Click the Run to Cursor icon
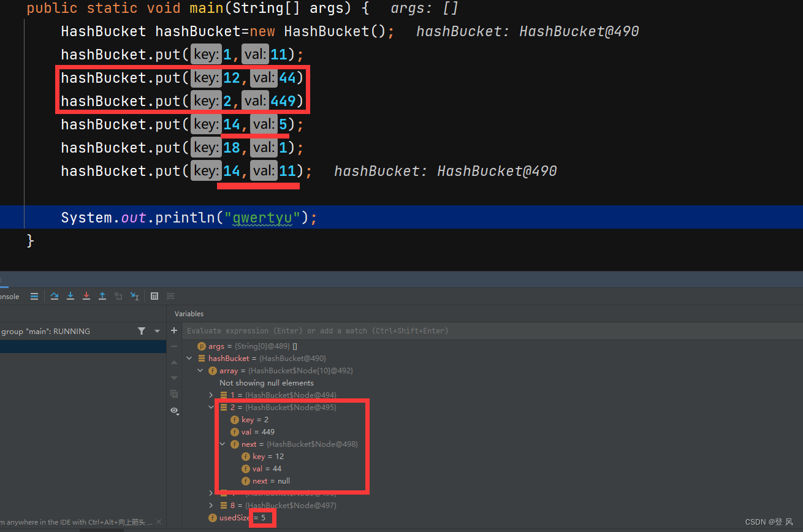 click(135, 296)
